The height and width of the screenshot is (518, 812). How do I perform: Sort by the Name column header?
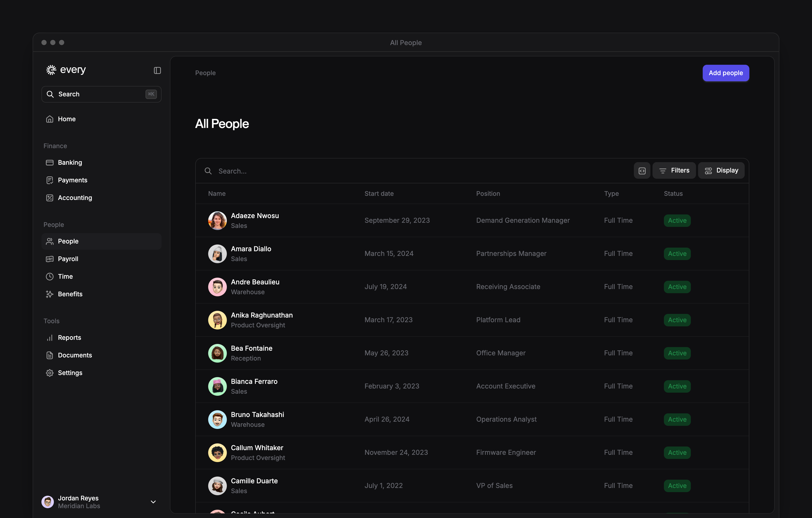click(217, 193)
